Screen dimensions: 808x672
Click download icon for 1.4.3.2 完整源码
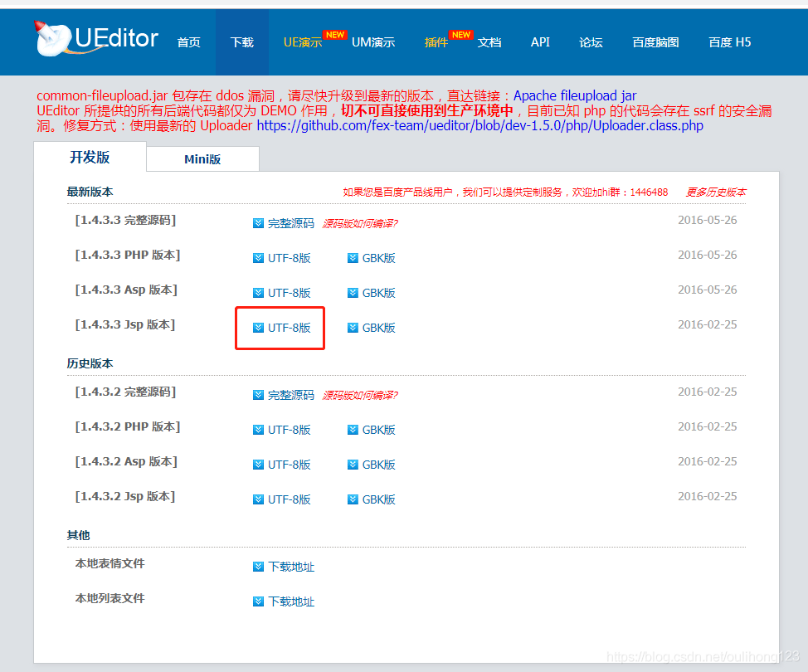pyautogui.click(x=258, y=395)
